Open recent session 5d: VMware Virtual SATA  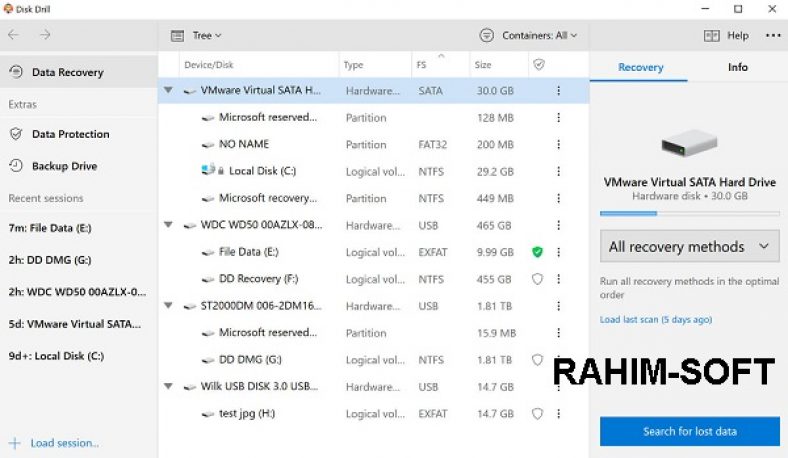click(x=74, y=324)
